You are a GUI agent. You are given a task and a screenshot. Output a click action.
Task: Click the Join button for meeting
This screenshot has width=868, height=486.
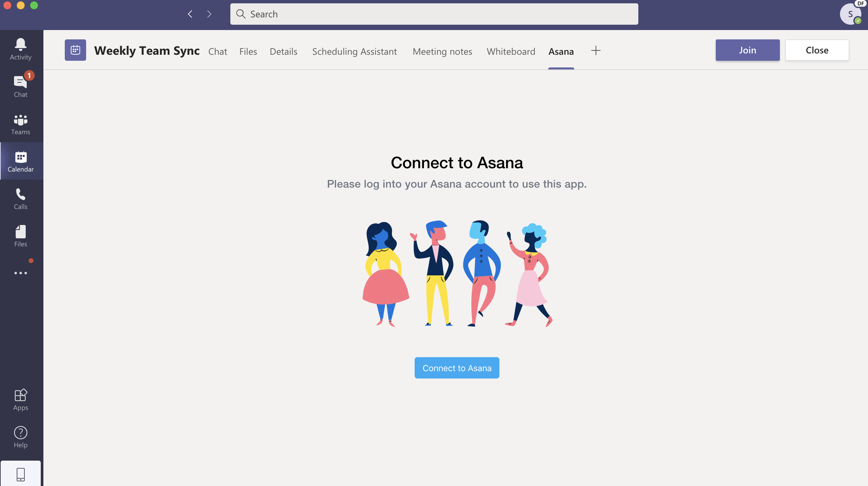747,50
